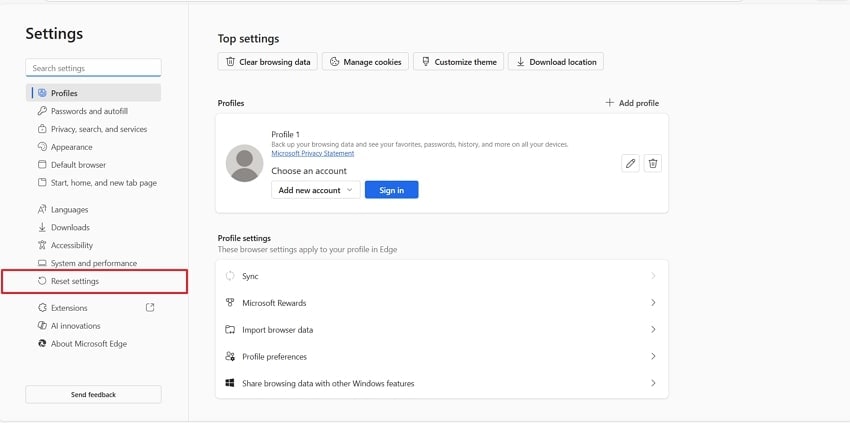Click the Microsoft Rewards trophy icon
Viewport: 850px width, 423px height.
point(230,303)
